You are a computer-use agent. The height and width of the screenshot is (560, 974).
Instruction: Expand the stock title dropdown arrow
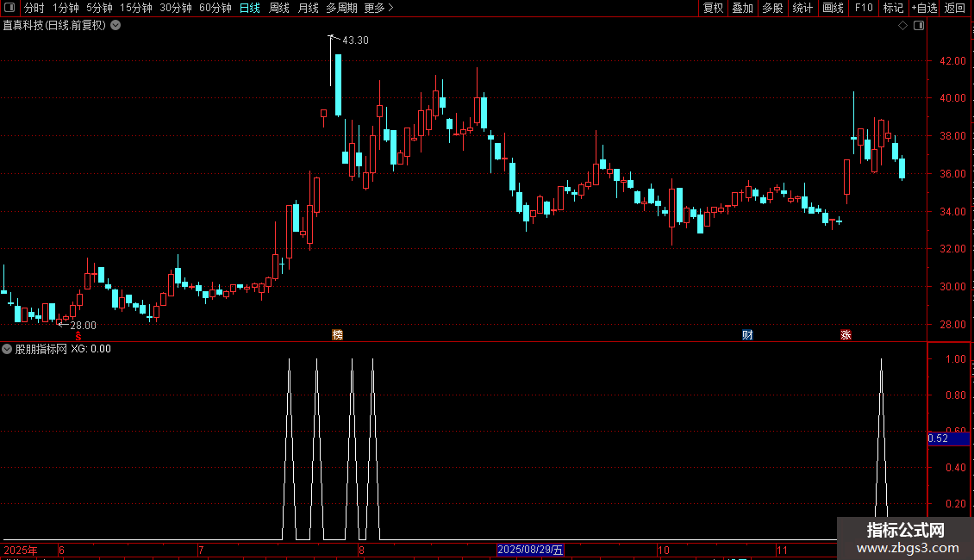116,26
